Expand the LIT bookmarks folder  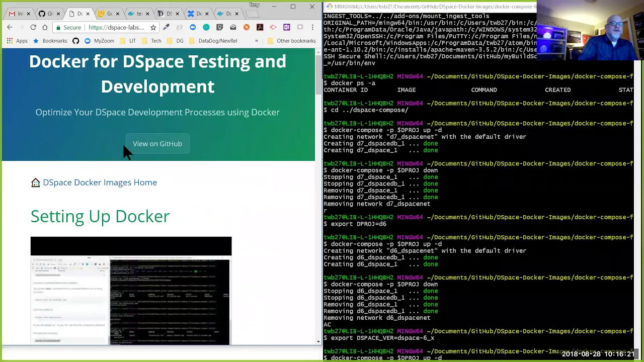tap(127, 41)
